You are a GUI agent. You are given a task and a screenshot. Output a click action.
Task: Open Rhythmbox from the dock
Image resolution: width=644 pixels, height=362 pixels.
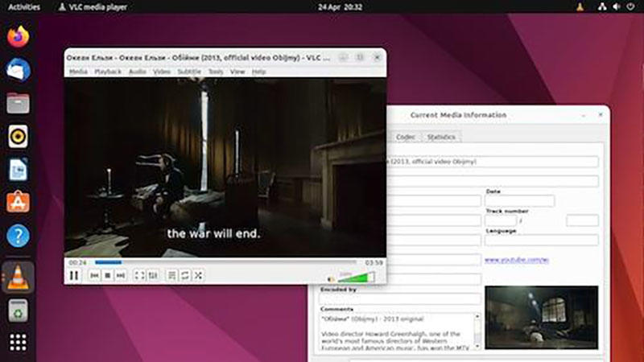pyautogui.click(x=18, y=136)
